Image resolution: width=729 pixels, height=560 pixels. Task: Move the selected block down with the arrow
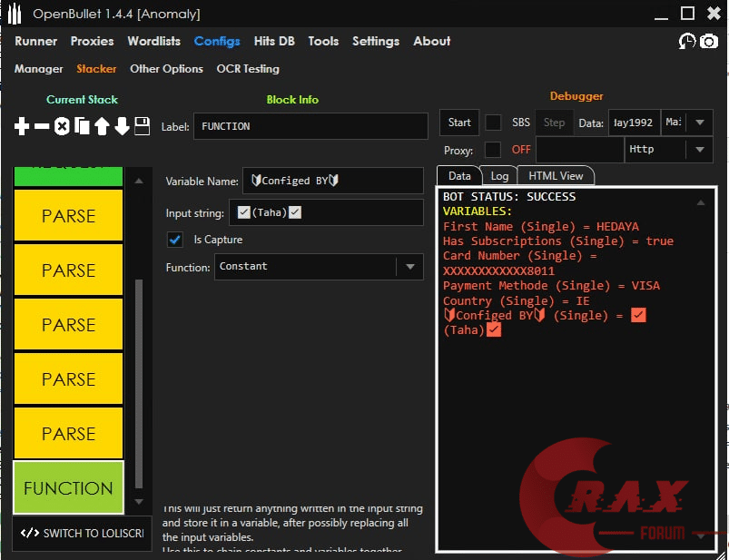[122, 127]
